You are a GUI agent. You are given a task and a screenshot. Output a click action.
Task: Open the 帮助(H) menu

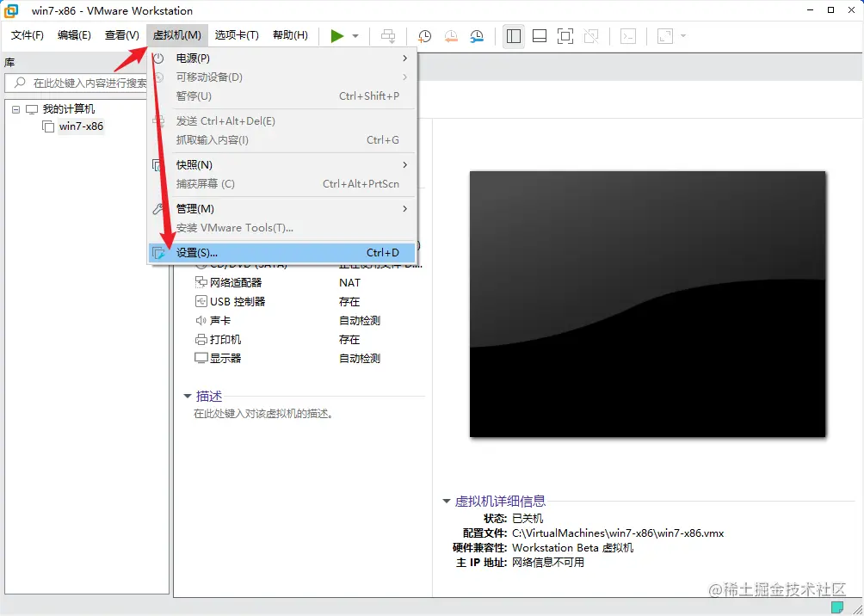tap(290, 35)
